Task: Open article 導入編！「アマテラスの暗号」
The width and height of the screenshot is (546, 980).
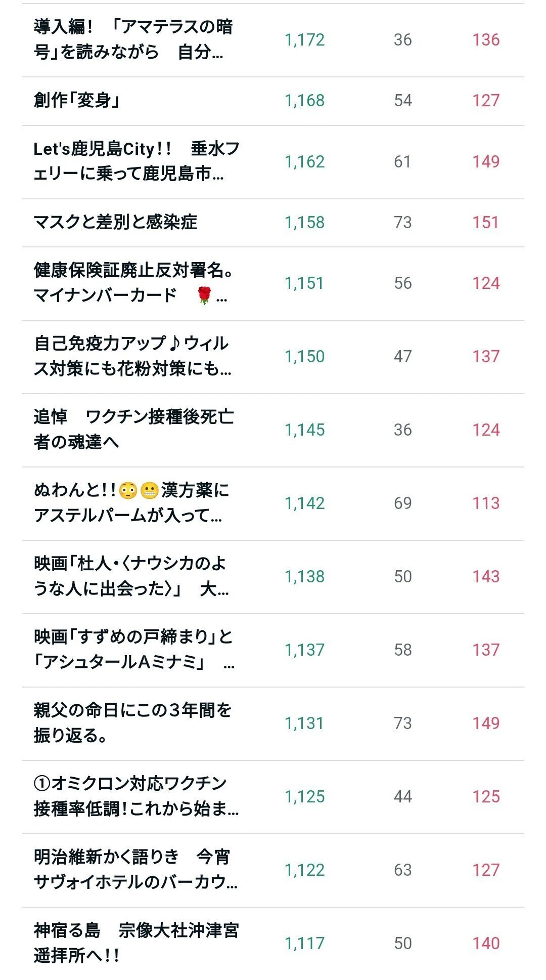Action: [133, 39]
